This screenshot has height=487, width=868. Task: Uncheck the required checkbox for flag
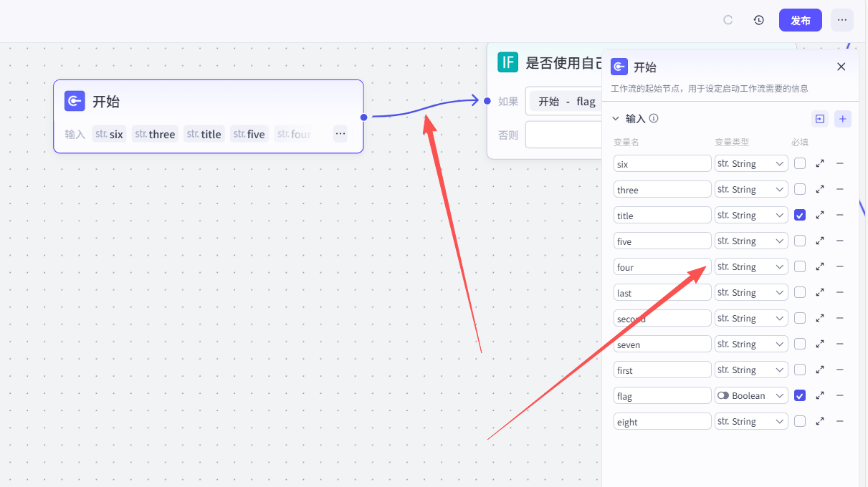800,395
